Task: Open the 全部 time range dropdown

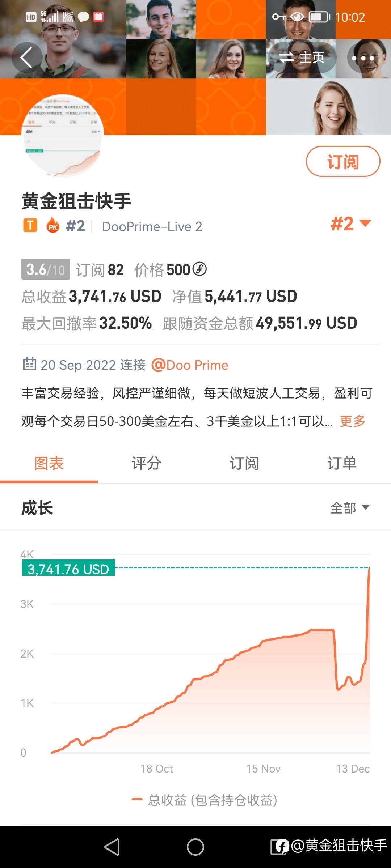Action: 350,508
